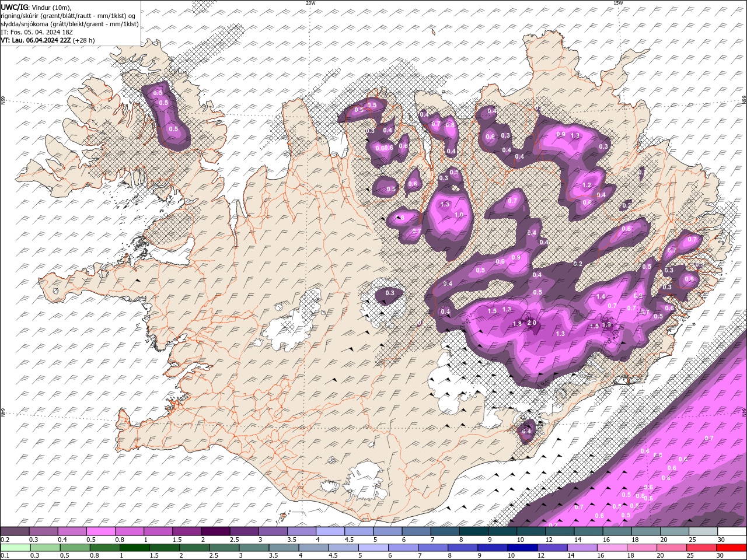The height and width of the screenshot is (560, 747).
Task: Click the palest green rain swatch at 0.1
Action: (15, 548)
